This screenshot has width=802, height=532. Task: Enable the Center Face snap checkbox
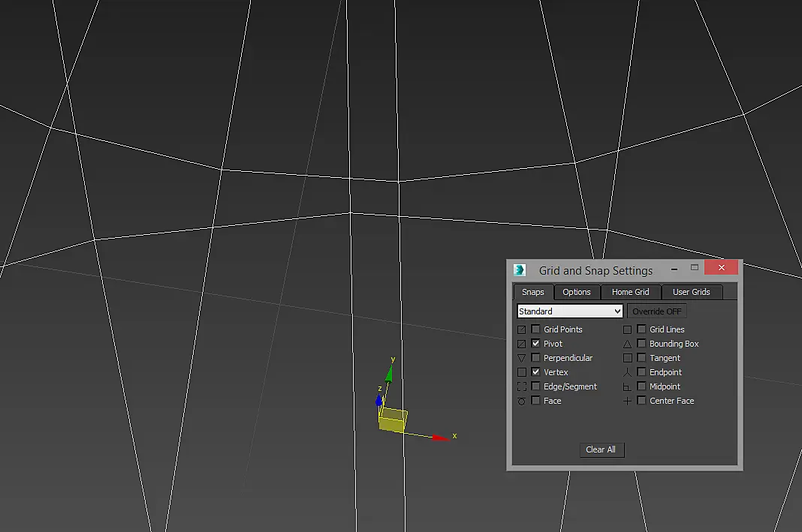[641, 401]
